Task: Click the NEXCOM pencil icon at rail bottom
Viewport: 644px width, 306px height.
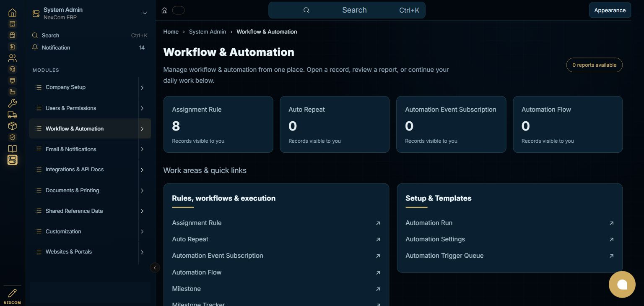Action: (12, 293)
